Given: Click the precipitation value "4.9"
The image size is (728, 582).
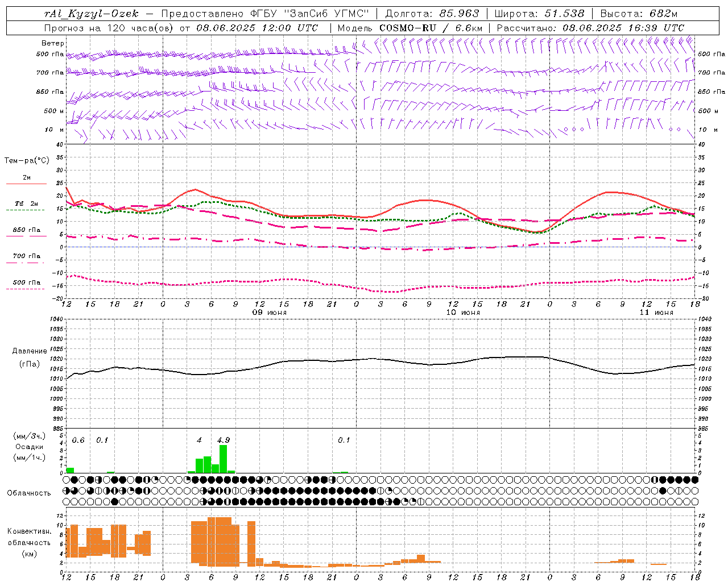Looking at the screenshot, I should [x=224, y=440].
